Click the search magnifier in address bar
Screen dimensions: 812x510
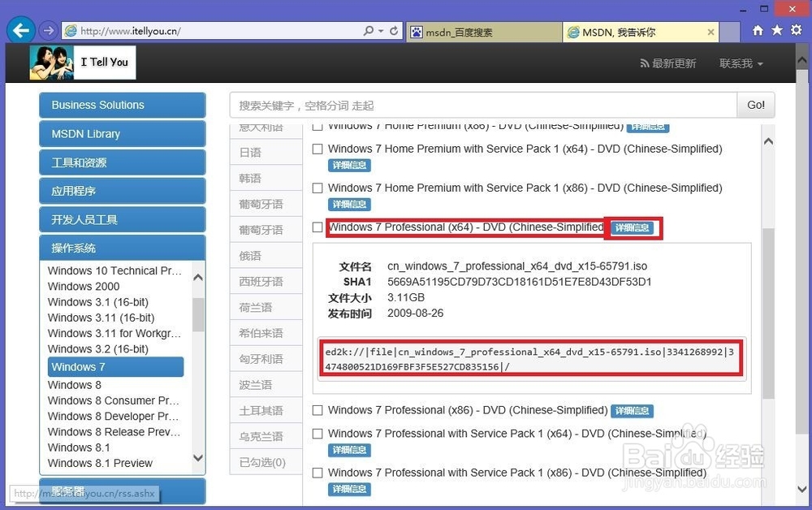coord(368,31)
